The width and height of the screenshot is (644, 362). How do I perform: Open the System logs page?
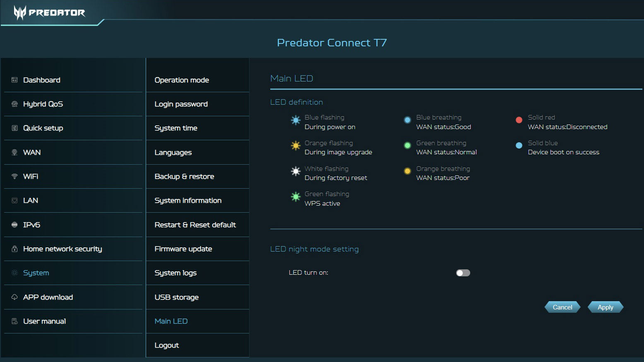[175, 273]
